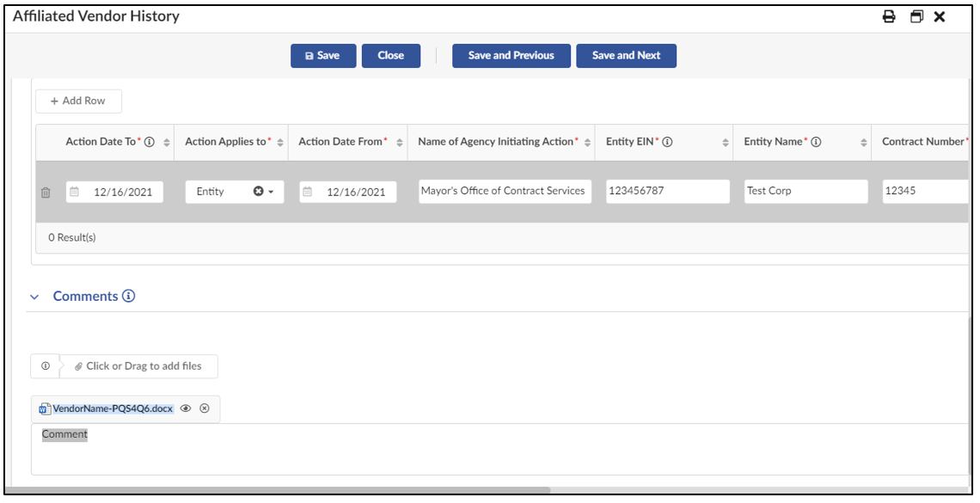This screenshot has height=503, width=980.
Task: Click Add Row button
Action: (x=78, y=101)
